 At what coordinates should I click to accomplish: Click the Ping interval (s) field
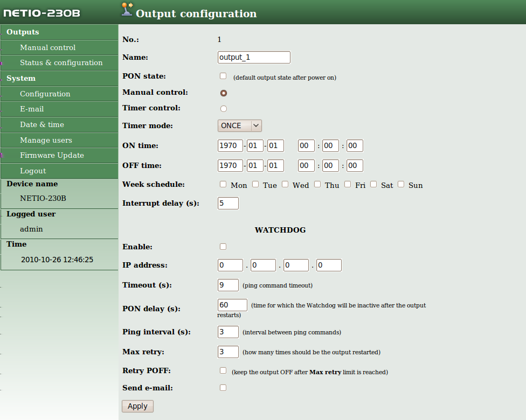pos(228,332)
